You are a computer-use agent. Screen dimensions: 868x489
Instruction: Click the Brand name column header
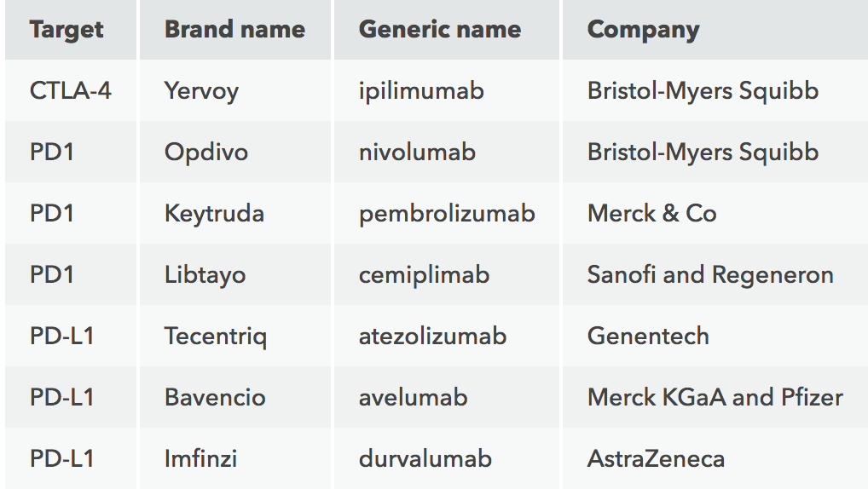click(x=234, y=30)
